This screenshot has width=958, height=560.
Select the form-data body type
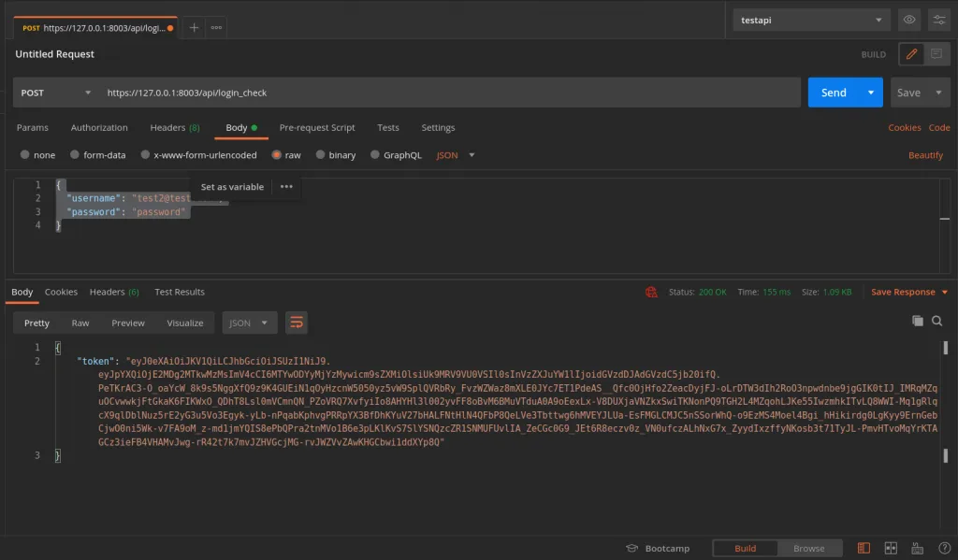click(96, 155)
